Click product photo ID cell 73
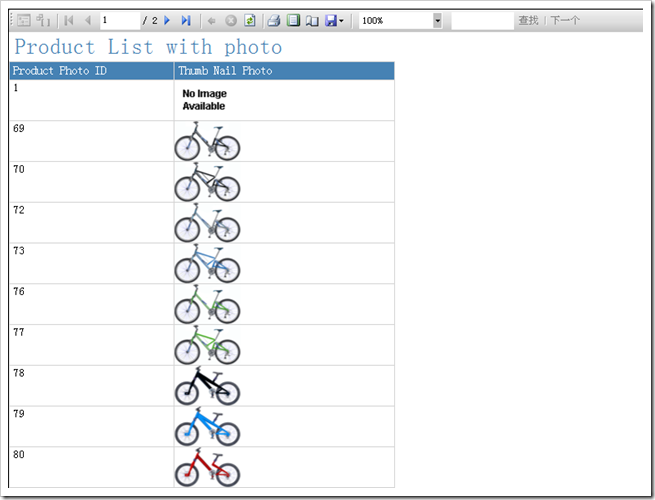Viewport: 655px width, 500px height. [92, 264]
